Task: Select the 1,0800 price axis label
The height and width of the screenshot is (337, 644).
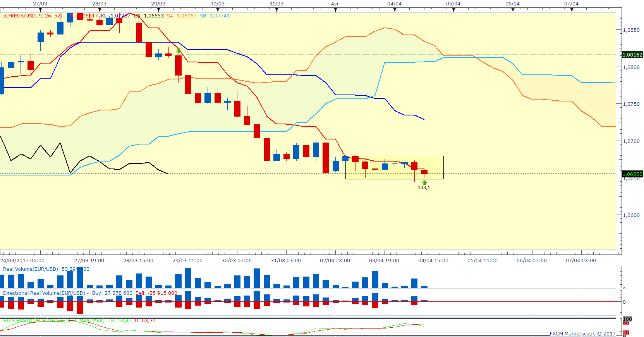Action: pyautogui.click(x=631, y=67)
